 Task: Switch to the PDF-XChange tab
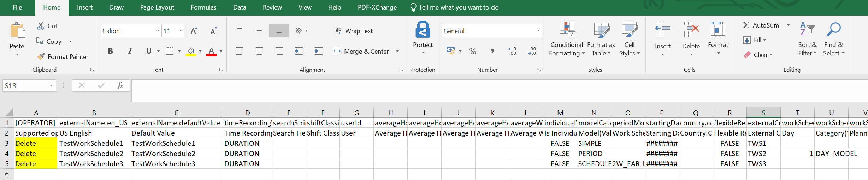click(377, 7)
